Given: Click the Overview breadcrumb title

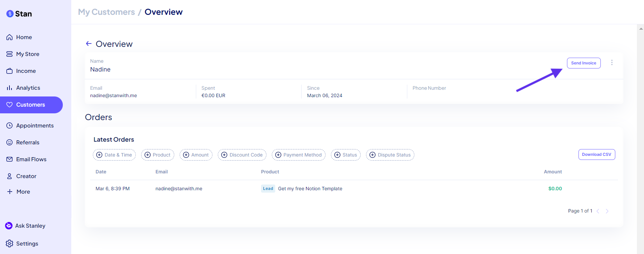Looking at the screenshot, I should click(163, 12).
